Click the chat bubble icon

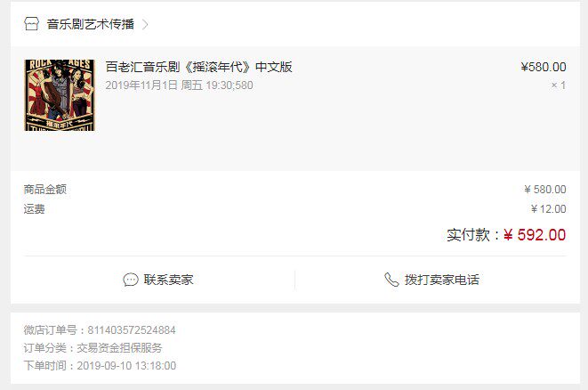point(131,280)
